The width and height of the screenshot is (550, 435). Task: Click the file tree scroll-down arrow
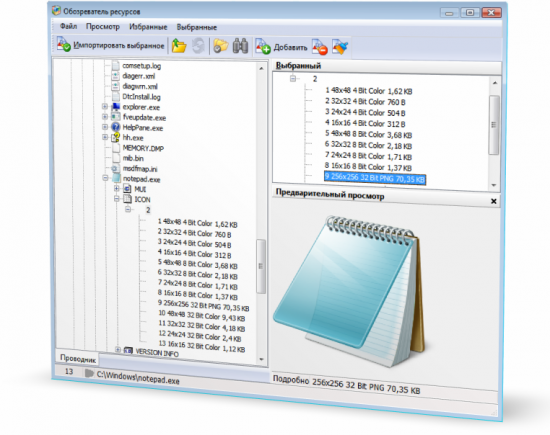click(261, 359)
